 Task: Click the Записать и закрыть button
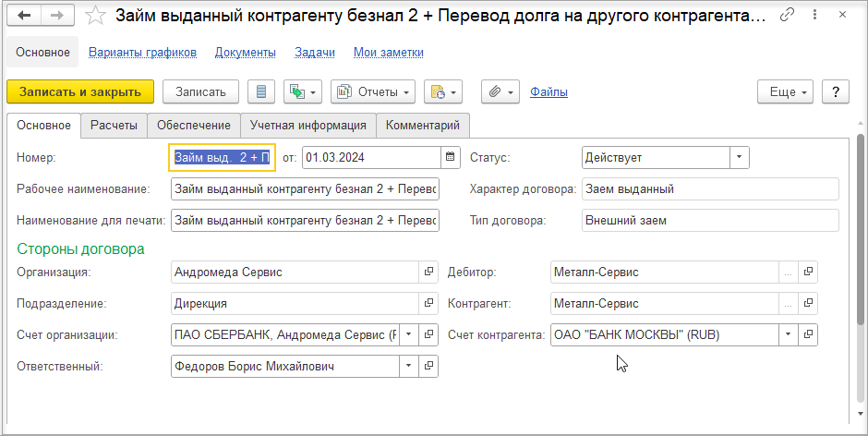pyautogui.click(x=80, y=92)
